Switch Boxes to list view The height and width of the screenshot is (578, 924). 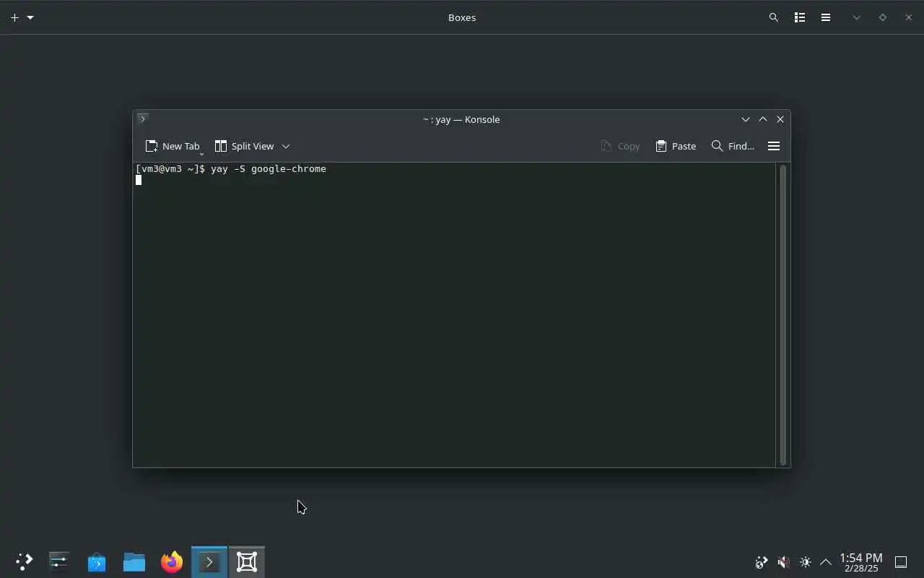[x=800, y=17]
